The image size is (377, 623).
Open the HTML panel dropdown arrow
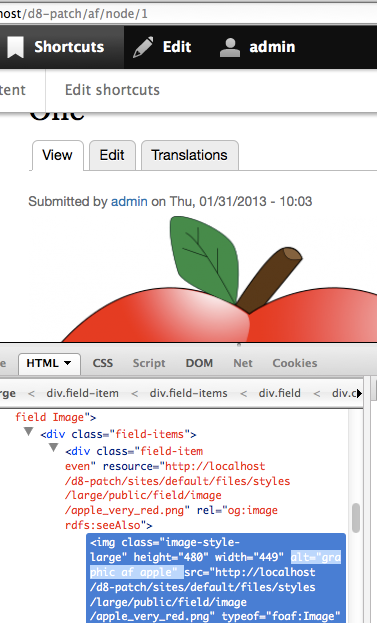(68, 363)
